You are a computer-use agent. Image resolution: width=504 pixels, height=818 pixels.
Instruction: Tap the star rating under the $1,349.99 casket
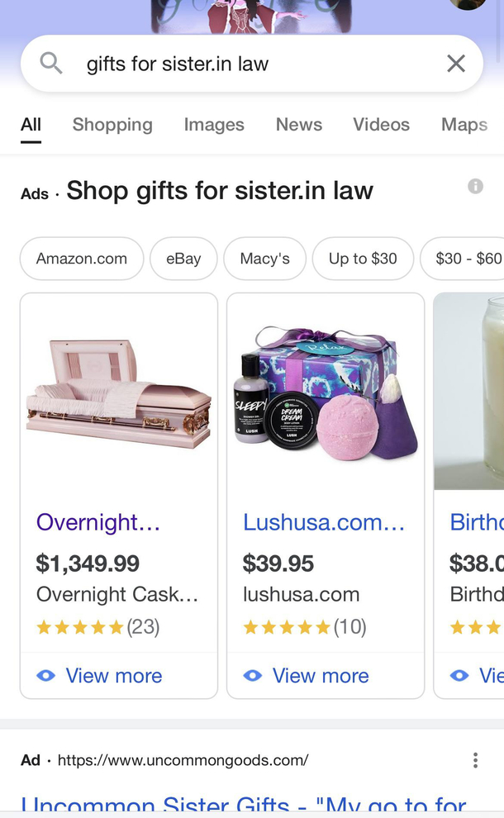pos(80,626)
